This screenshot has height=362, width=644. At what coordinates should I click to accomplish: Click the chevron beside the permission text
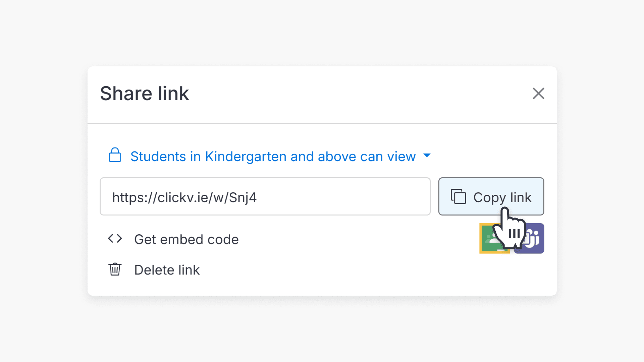427,156
